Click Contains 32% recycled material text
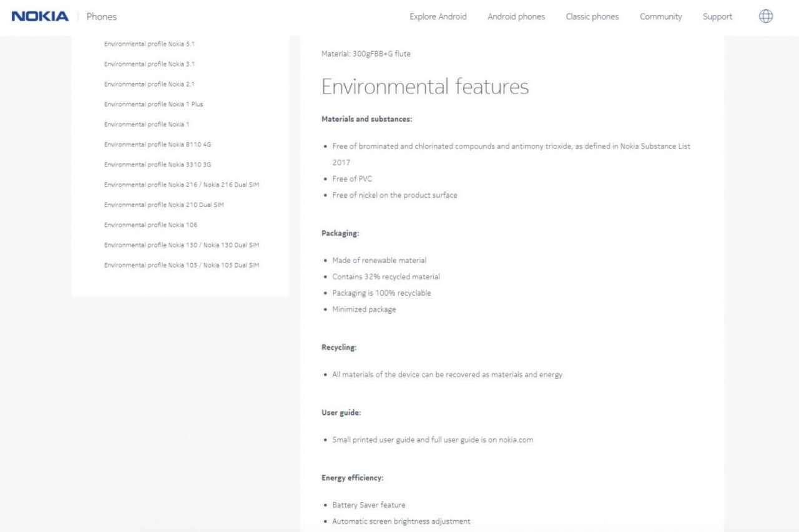 click(386, 276)
